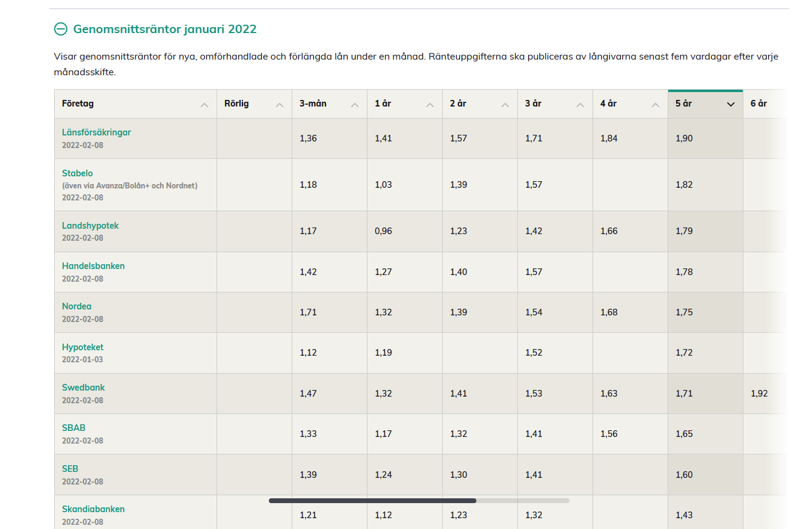812x529 pixels.
Task: Sort by 2 år column arrow
Action: click(x=505, y=104)
